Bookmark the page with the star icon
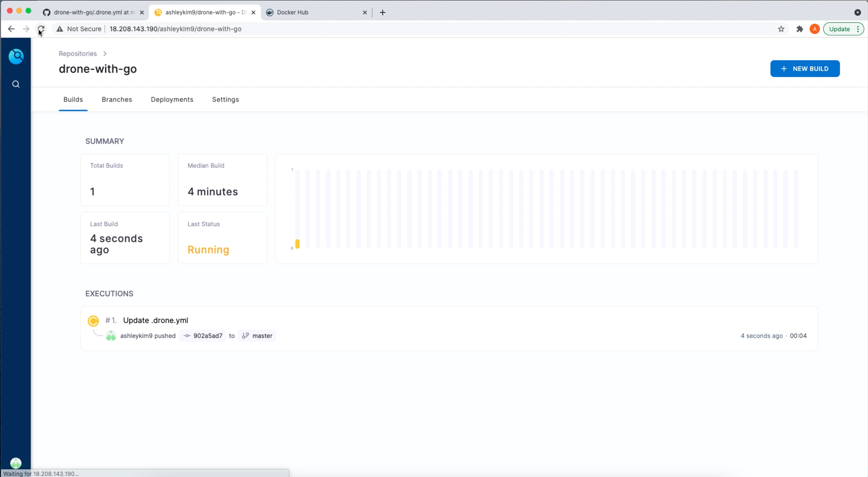The image size is (868, 477). click(781, 29)
